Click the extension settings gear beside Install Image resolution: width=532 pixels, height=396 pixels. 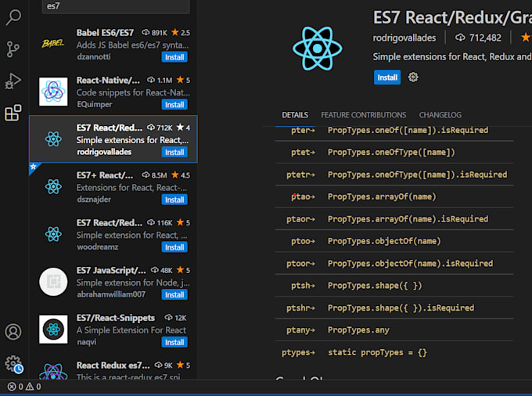(x=413, y=77)
